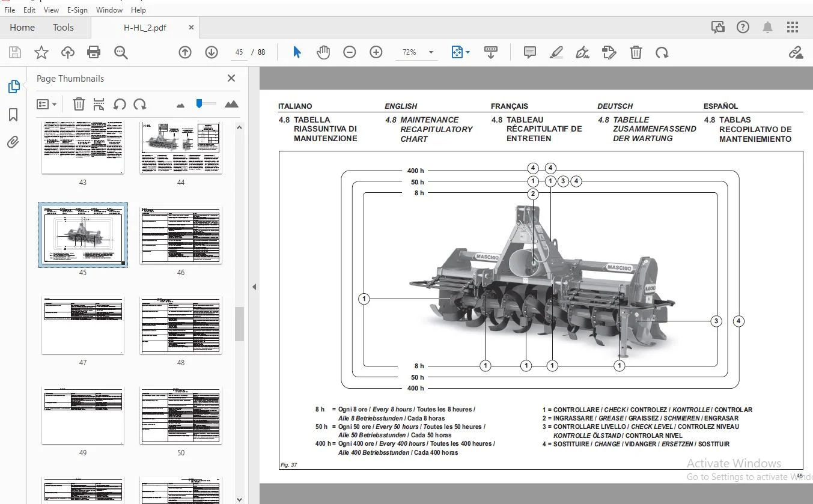The width and height of the screenshot is (813, 504).
Task: Open the Bookmarks sidebar panel
Action: (x=13, y=115)
